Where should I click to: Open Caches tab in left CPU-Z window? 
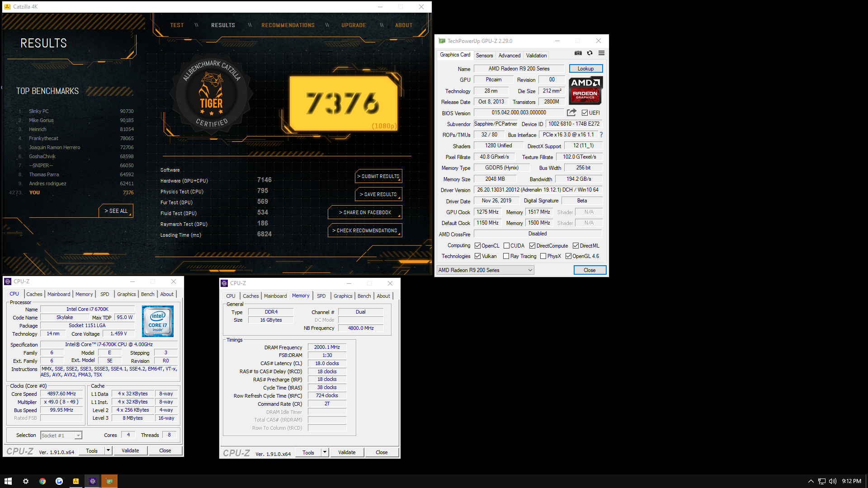(34, 294)
